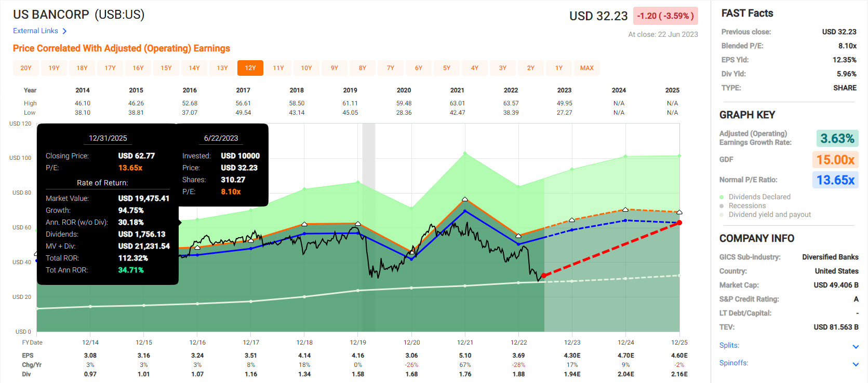This screenshot has height=383, width=868.
Task: Show the 1Y range chart
Action: tap(559, 68)
